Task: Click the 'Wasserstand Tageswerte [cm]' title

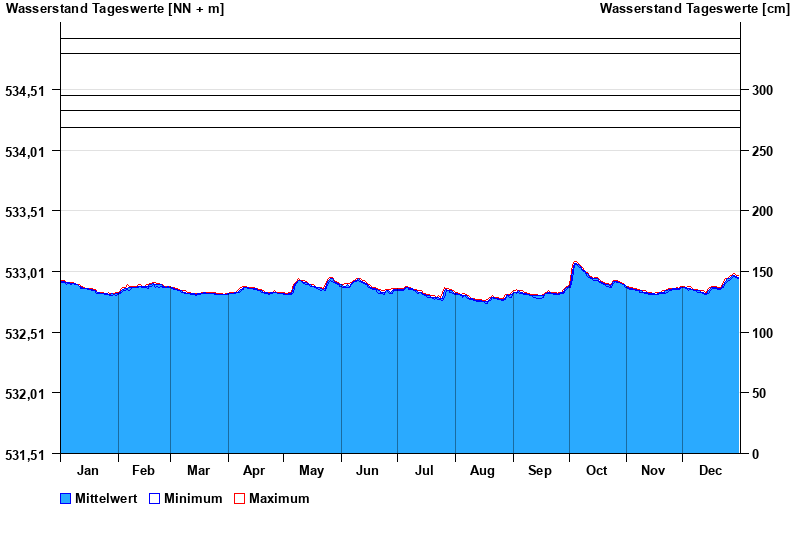Action: (694, 9)
